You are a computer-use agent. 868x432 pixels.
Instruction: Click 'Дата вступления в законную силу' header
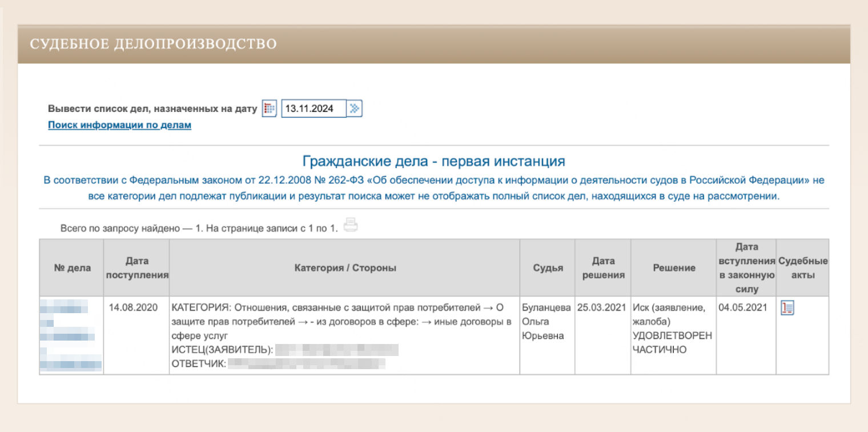click(x=747, y=268)
